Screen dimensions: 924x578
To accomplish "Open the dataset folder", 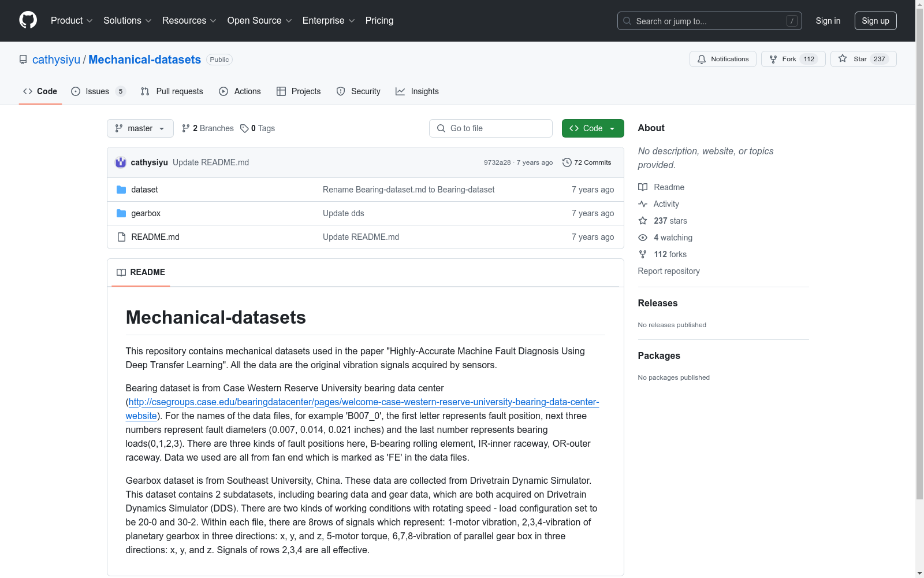I will pos(144,190).
